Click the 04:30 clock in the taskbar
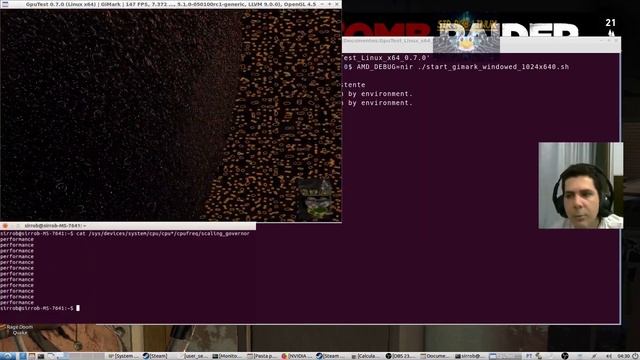This screenshot has height=360, width=640. coord(624,356)
